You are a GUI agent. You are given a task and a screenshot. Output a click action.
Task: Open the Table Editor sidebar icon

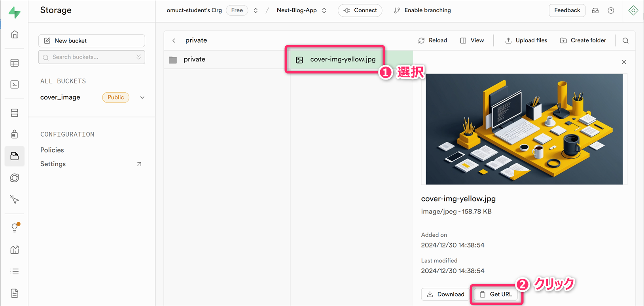(x=15, y=63)
